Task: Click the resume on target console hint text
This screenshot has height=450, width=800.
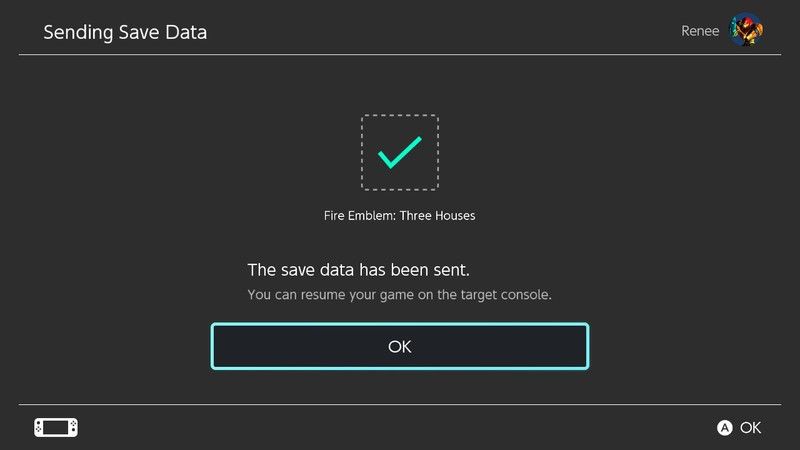Action: pyautogui.click(x=399, y=295)
